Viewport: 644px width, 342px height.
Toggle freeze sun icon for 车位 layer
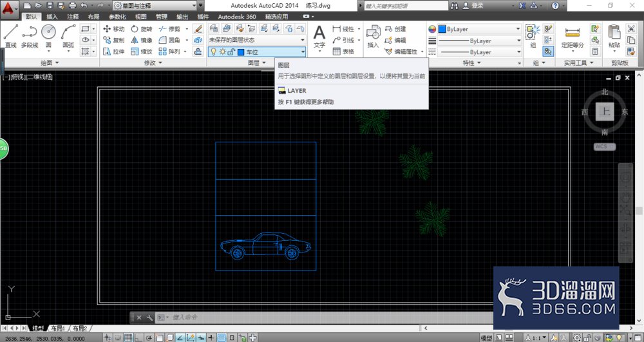(x=222, y=52)
